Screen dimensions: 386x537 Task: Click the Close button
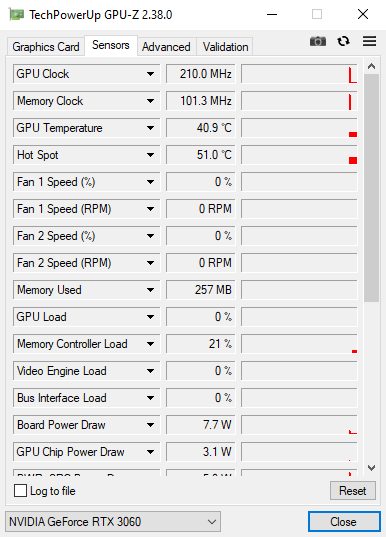click(x=344, y=522)
